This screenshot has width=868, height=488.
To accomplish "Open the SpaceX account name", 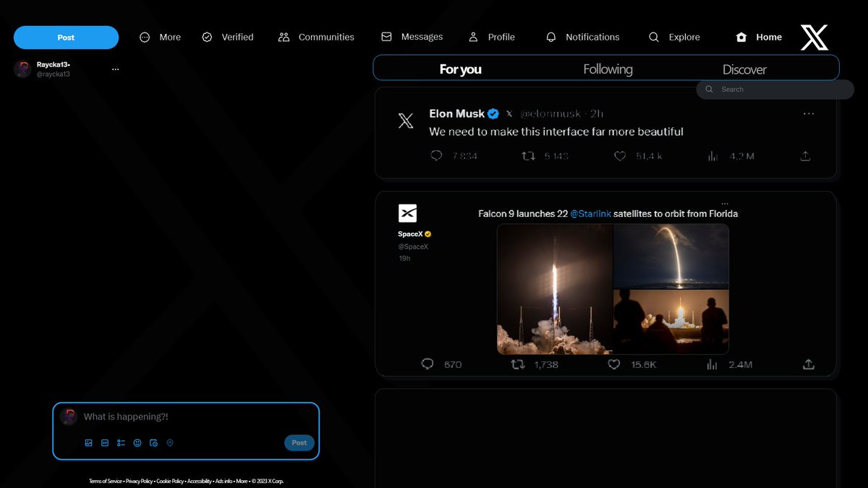I will (x=409, y=234).
